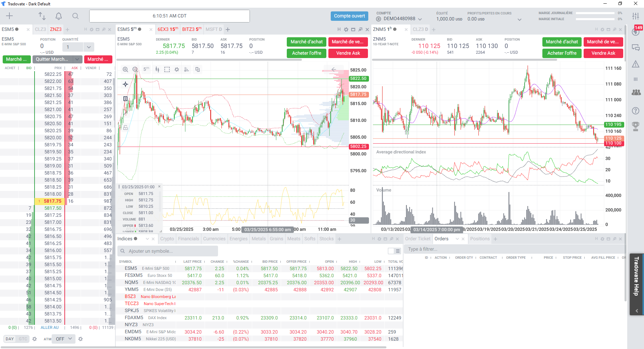Click the Marge Initiale progress bar
This screenshot has height=349, width=644.
(595, 19)
